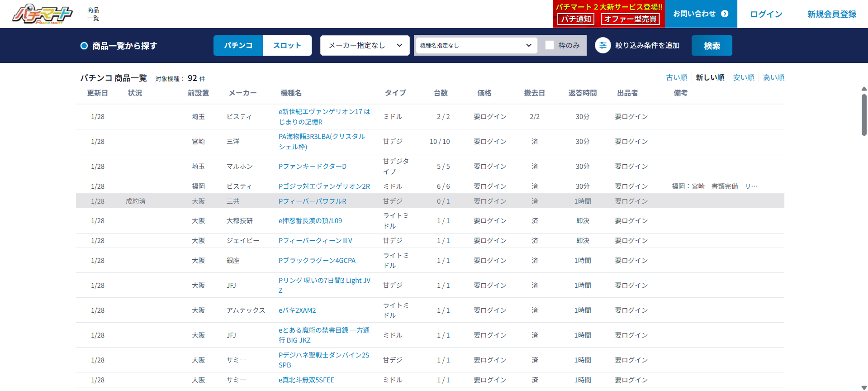Sort listings by 古い順
Image resolution: width=868 pixels, height=391 pixels.
pos(676,77)
